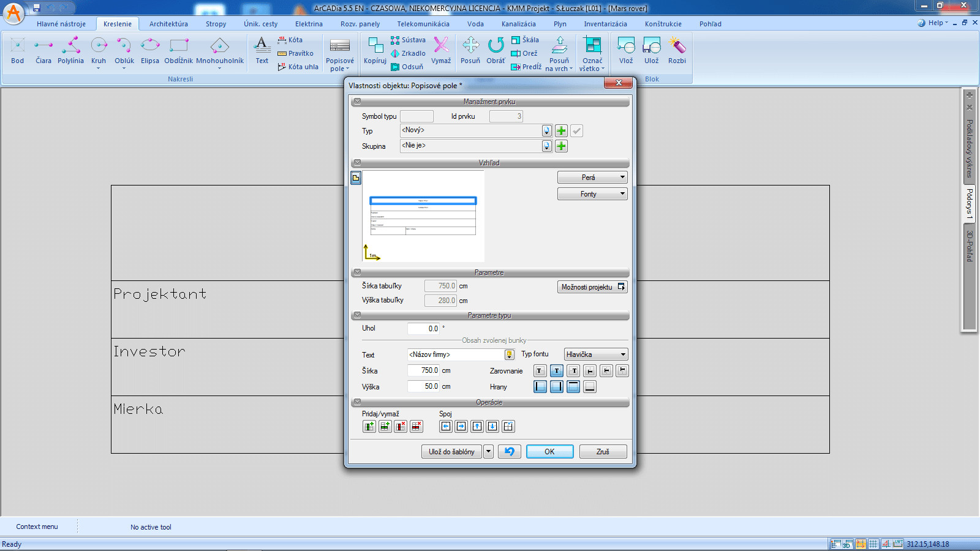Screen dimensions: 980x551
Task: Add a new group with green plus
Action: [561, 146]
